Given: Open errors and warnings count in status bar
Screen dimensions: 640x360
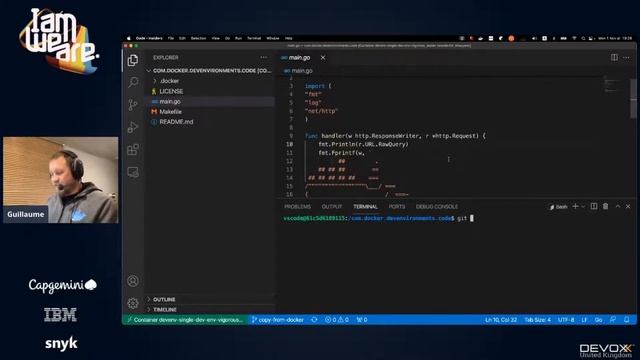Looking at the screenshot, I should pos(337,320).
